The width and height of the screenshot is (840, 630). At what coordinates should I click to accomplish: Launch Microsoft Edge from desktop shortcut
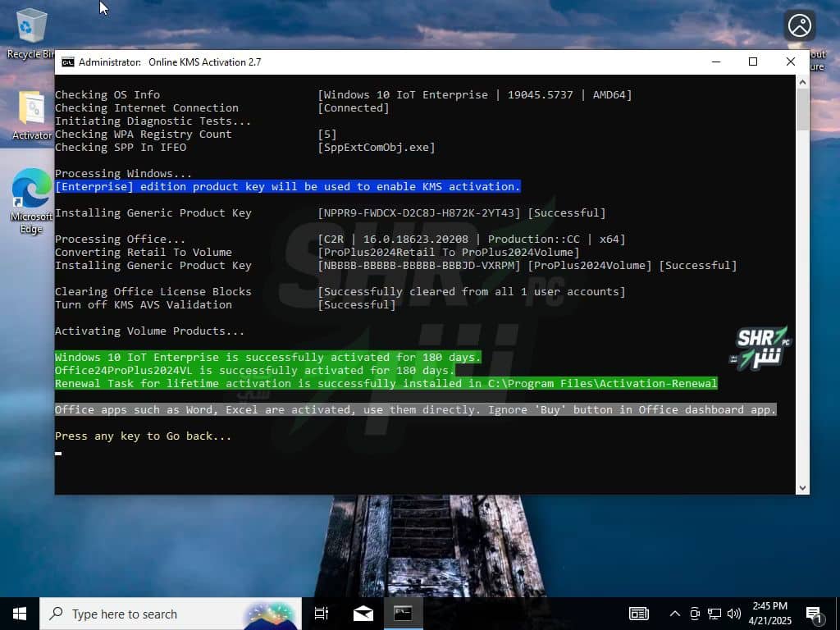[x=31, y=202]
